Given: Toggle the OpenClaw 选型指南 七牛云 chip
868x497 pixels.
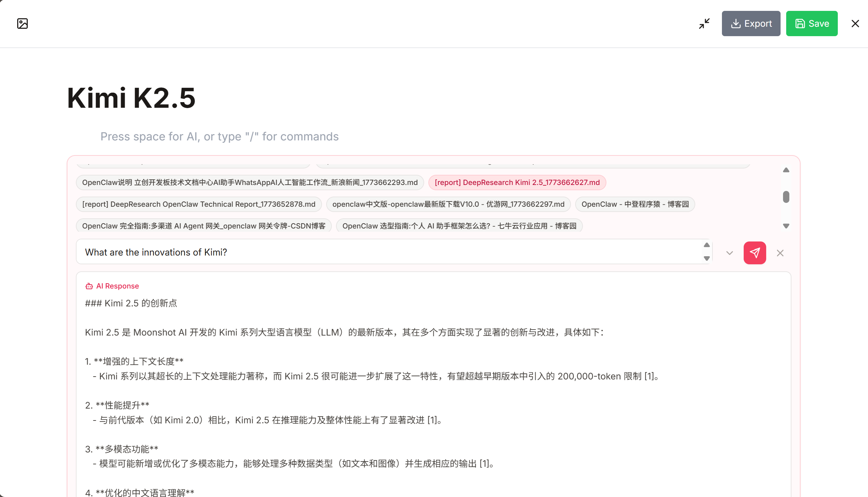Looking at the screenshot, I should [x=459, y=226].
